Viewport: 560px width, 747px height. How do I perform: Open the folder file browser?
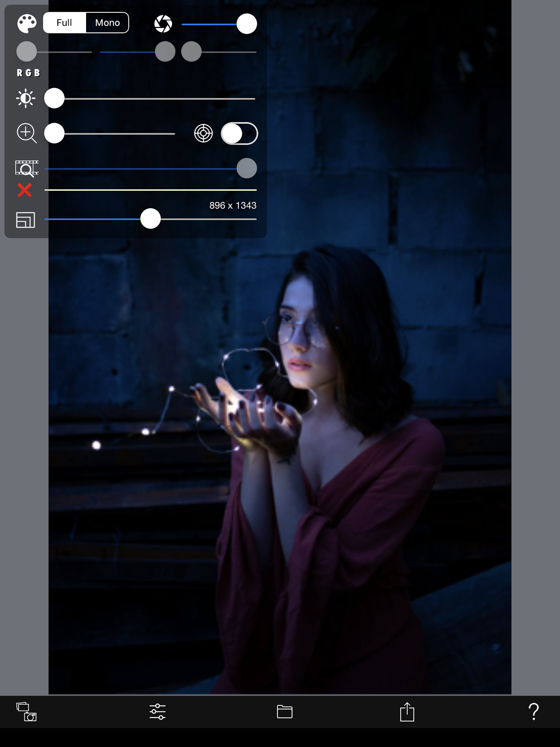pos(284,711)
